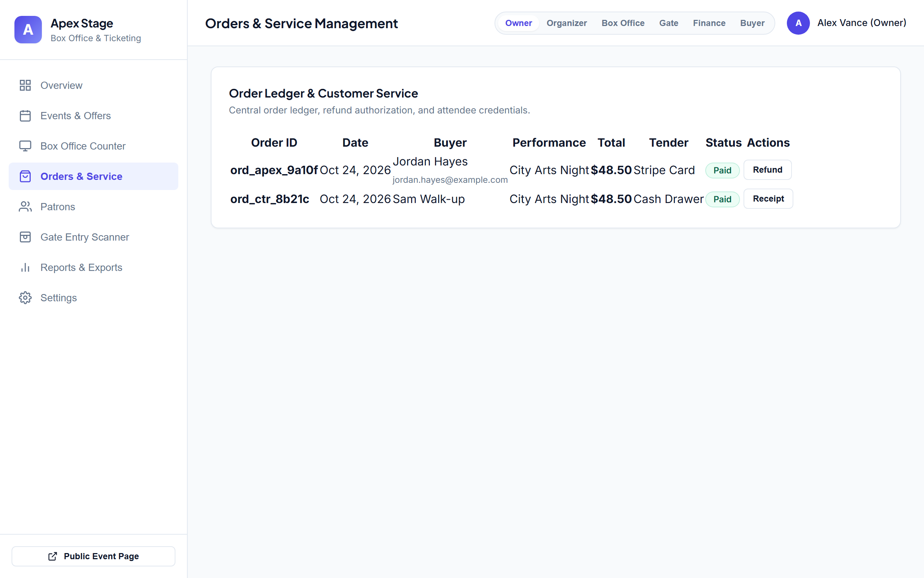Click buyer Sam Walk-up

(428, 199)
